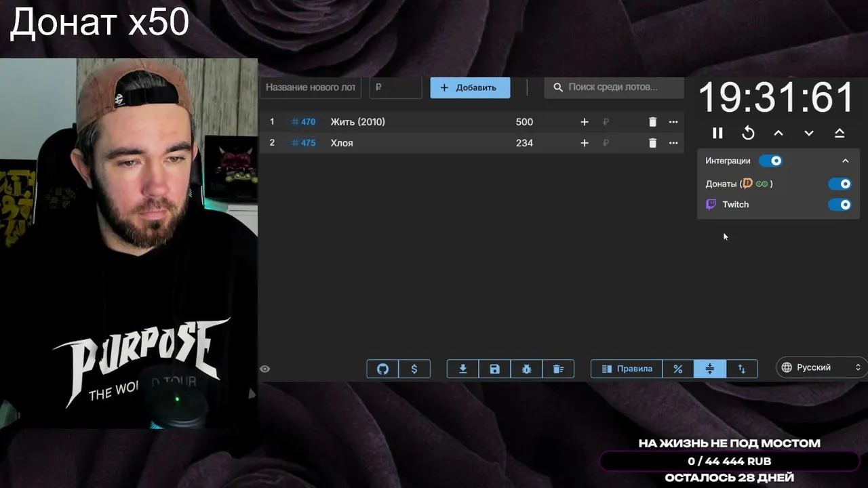
Task: Toggle the active divider layout button
Action: pyautogui.click(x=710, y=369)
